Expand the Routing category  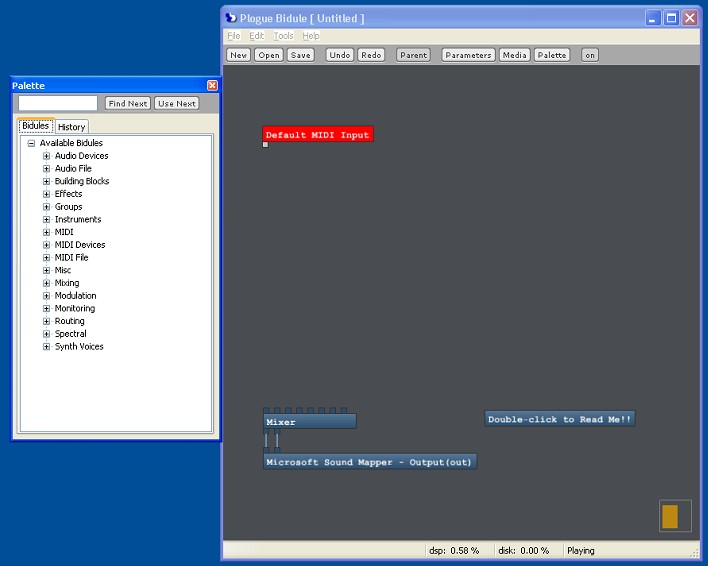pyautogui.click(x=47, y=321)
